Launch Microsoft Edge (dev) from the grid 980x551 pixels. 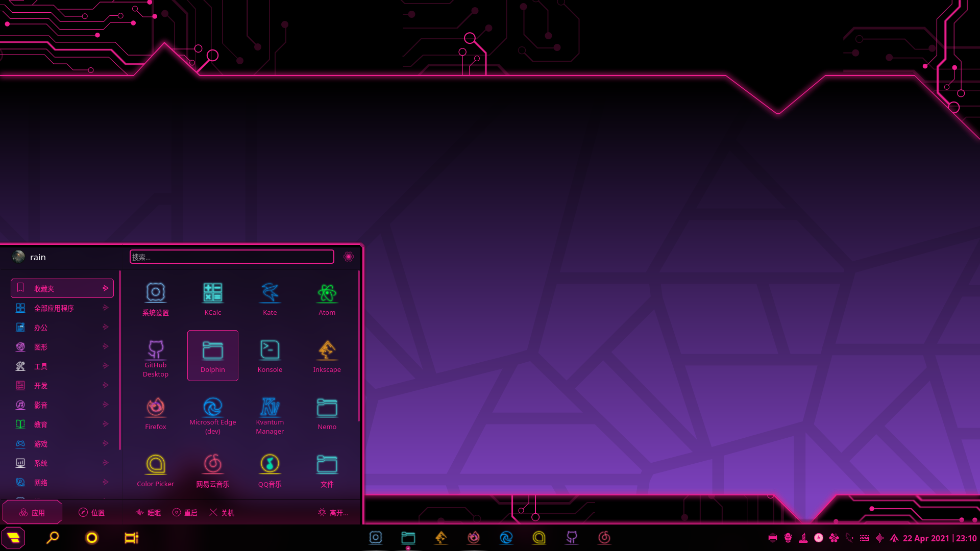click(x=213, y=413)
